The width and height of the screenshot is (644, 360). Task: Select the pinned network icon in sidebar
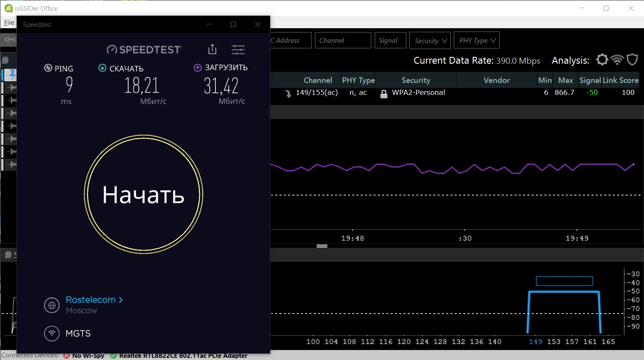[10, 75]
